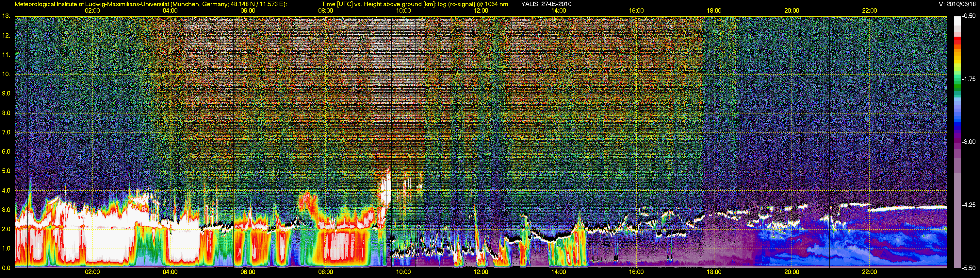Click the 16:00 label on the bottom time axis
Screen dimensions: 980x278
coord(636,272)
